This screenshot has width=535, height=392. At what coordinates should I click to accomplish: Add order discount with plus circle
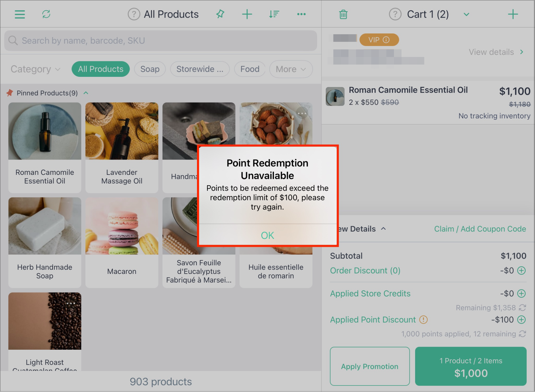click(521, 270)
